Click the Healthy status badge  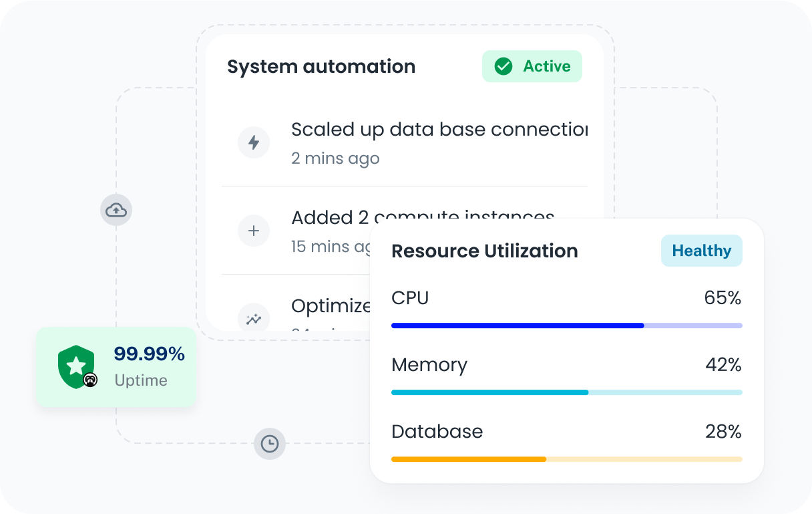[x=701, y=251]
